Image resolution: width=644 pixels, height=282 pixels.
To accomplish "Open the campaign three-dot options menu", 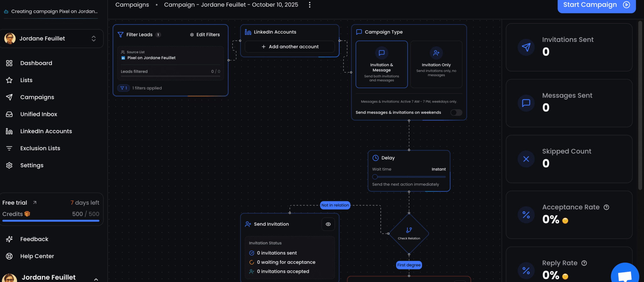I will 310,5.
